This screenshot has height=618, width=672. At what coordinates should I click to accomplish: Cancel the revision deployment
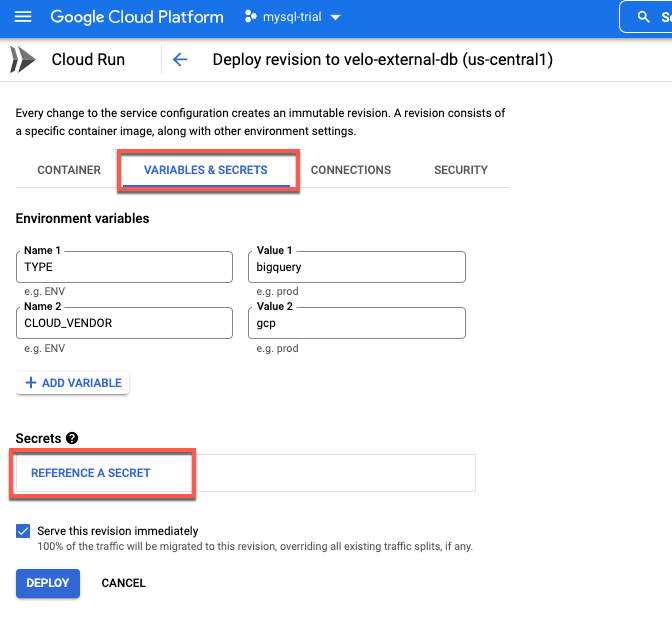tap(123, 583)
